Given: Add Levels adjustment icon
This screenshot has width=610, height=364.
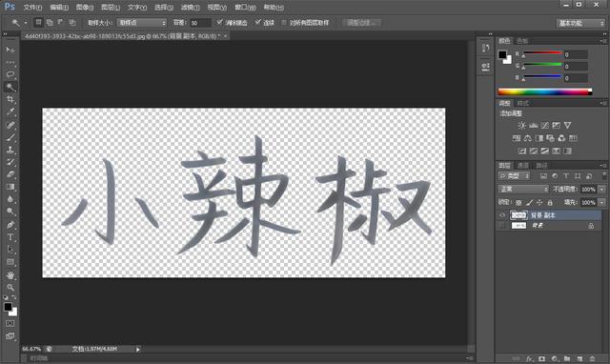Looking at the screenshot, I should click(x=534, y=125).
